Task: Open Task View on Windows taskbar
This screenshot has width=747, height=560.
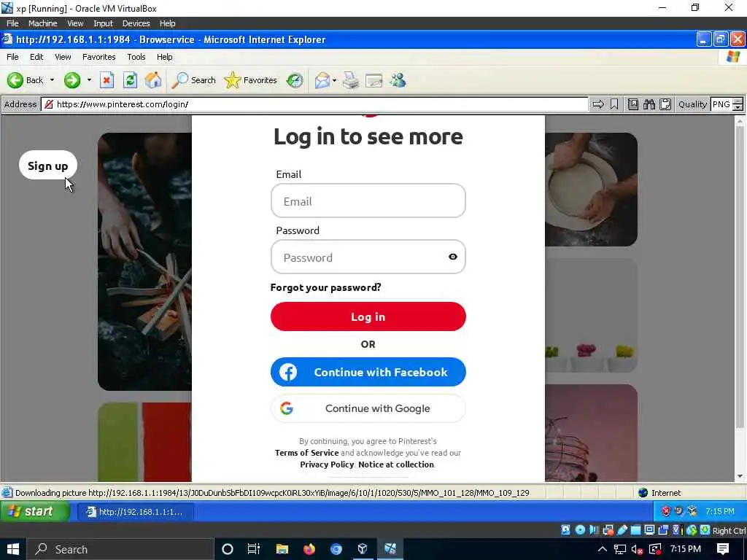Action: pos(254,549)
